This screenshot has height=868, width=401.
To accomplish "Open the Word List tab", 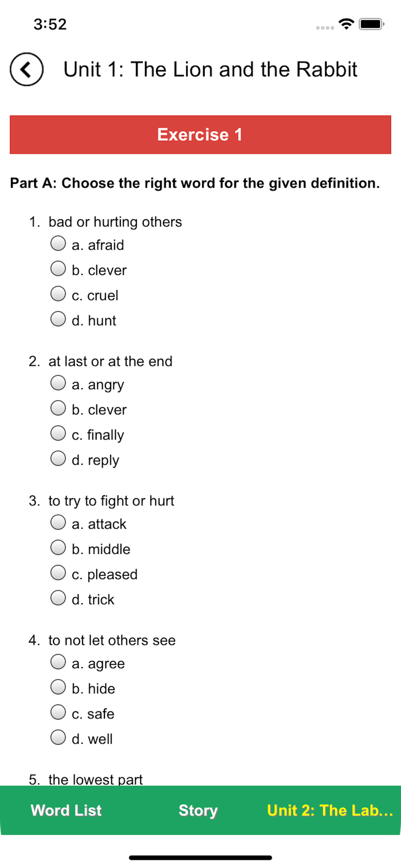I will (x=66, y=810).
